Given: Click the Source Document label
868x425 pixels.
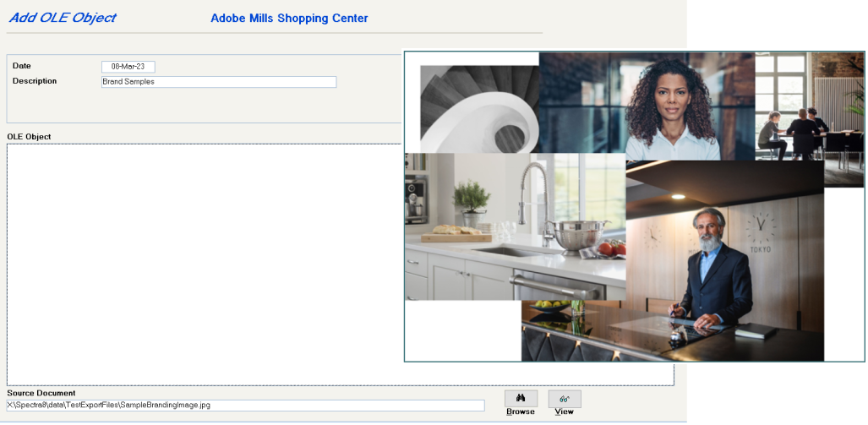Looking at the screenshot, I should coord(41,394).
